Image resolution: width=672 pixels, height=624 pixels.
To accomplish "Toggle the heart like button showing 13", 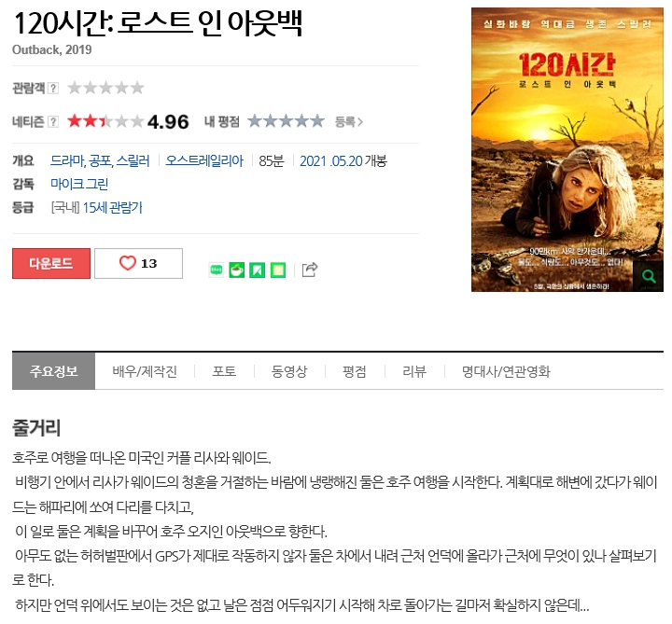I will [138, 263].
